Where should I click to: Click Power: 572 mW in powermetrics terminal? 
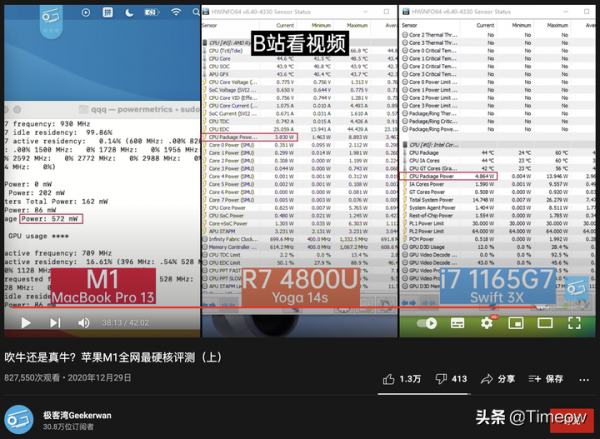(x=51, y=219)
